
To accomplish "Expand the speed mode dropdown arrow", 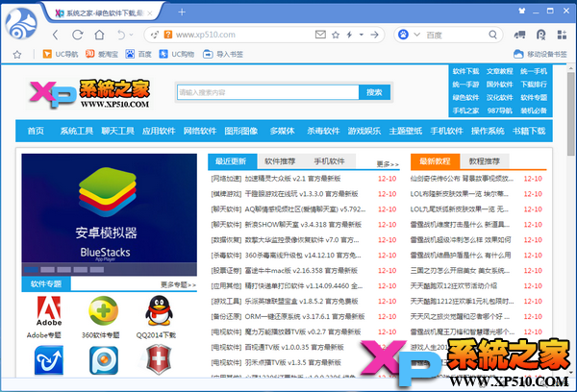I will point(362,35).
